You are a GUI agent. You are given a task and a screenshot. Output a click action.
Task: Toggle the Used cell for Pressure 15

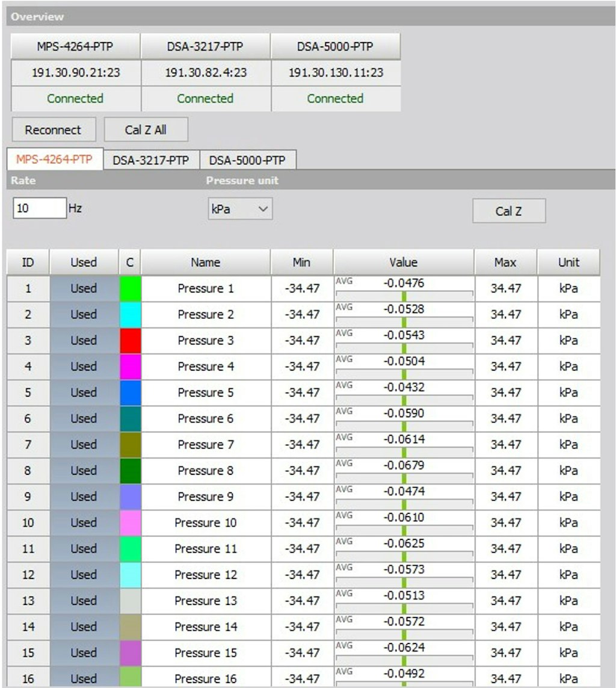(84, 653)
